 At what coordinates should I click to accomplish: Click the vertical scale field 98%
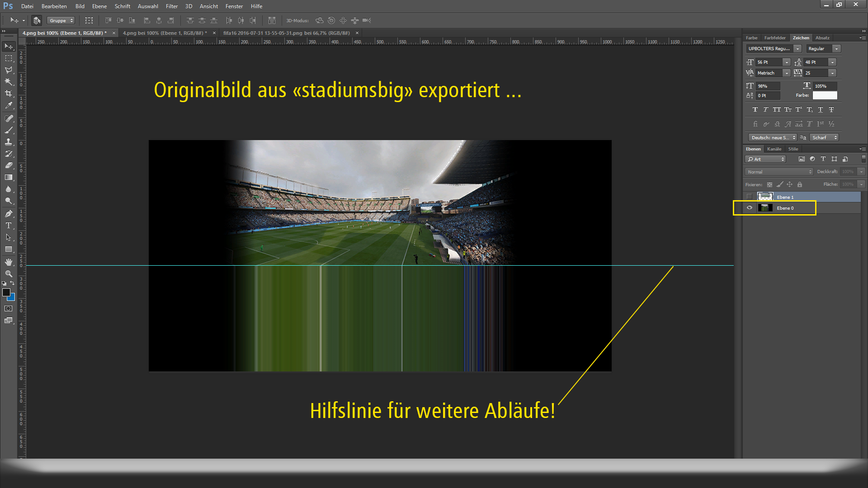pyautogui.click(x=768, y=86)
